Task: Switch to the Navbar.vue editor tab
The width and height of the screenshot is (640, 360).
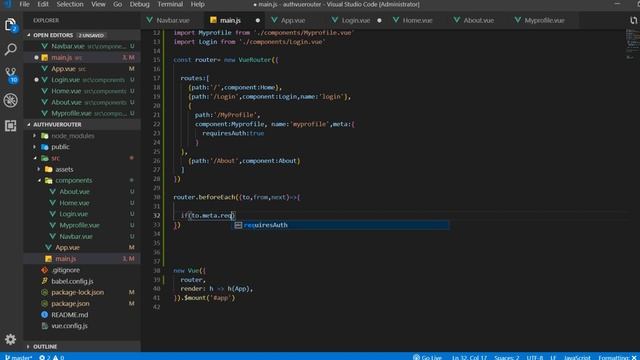Action: [x=172, y=20]
